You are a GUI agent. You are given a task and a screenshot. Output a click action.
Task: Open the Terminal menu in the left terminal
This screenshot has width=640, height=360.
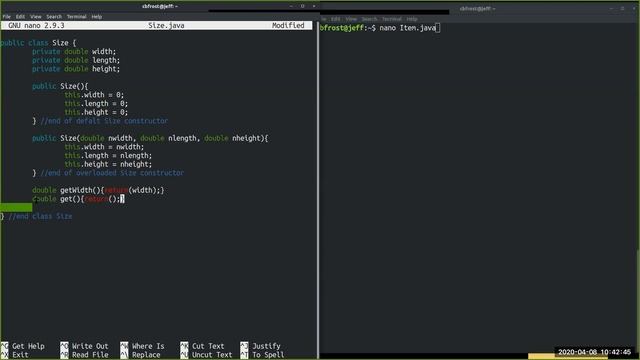tap(77, 17)
